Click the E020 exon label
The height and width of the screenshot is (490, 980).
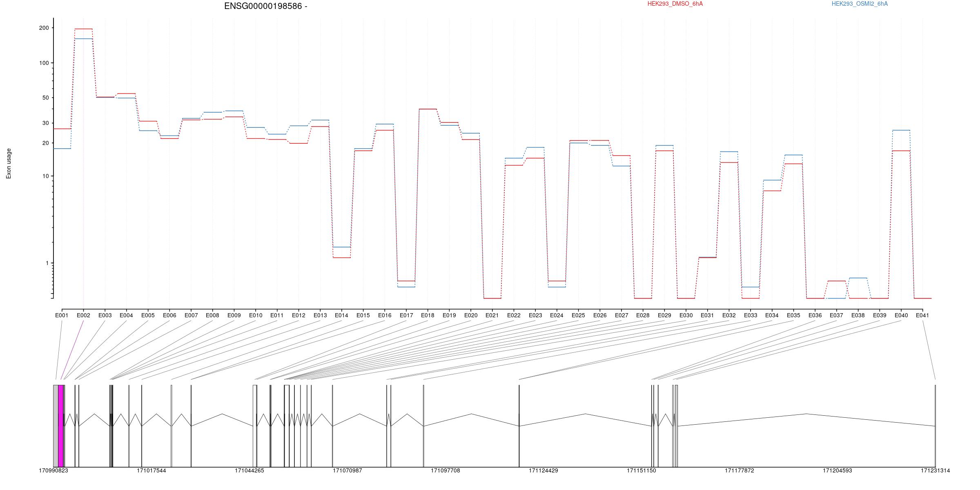[471, 315]
